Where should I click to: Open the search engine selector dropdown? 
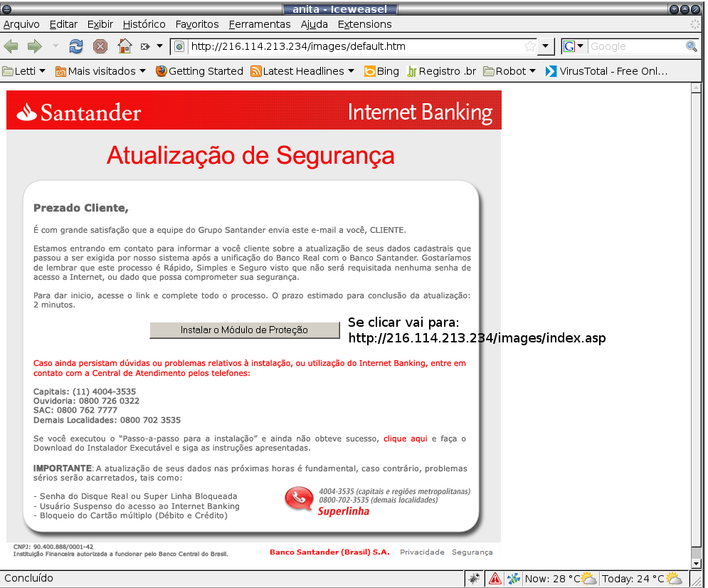click(580, 46)
